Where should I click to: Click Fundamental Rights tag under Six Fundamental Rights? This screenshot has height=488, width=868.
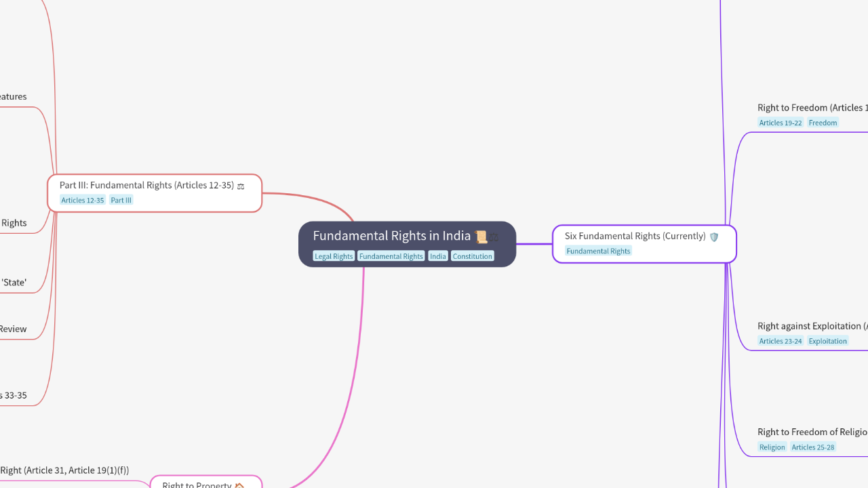tap(599, 251)
